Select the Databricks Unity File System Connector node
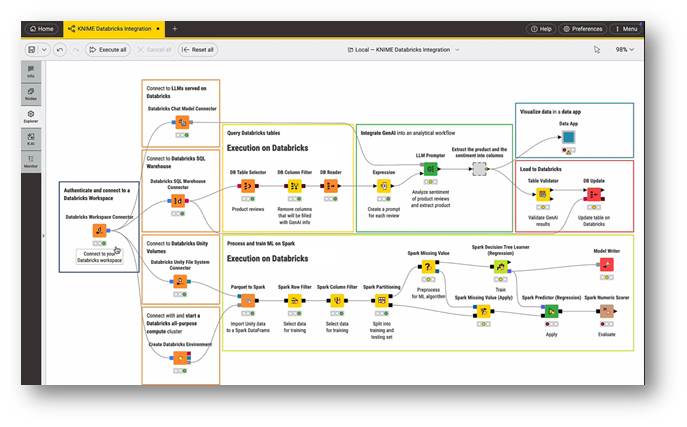 click(x=180, y=281)
